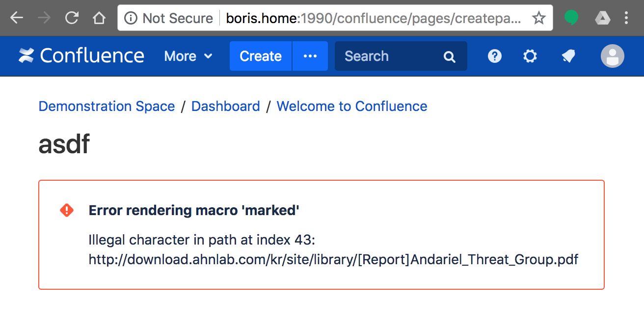
Task: Click the green Hangouts extension icon
Action: point(571,18)
